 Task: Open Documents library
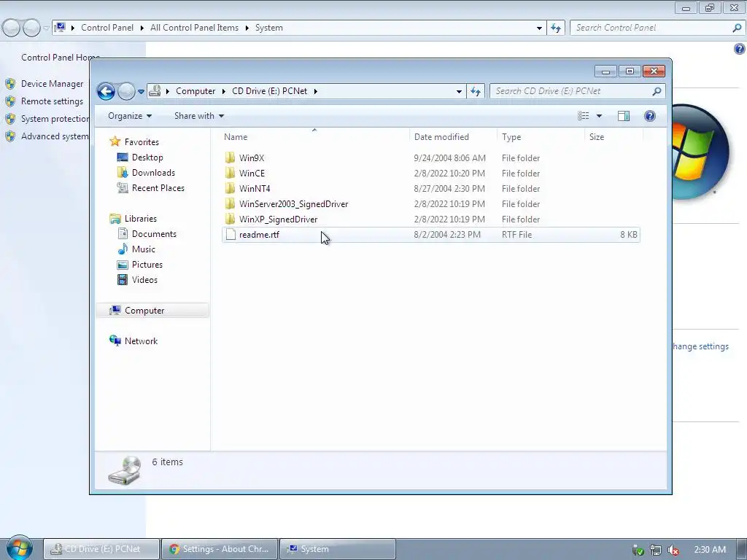coord(154,234)
